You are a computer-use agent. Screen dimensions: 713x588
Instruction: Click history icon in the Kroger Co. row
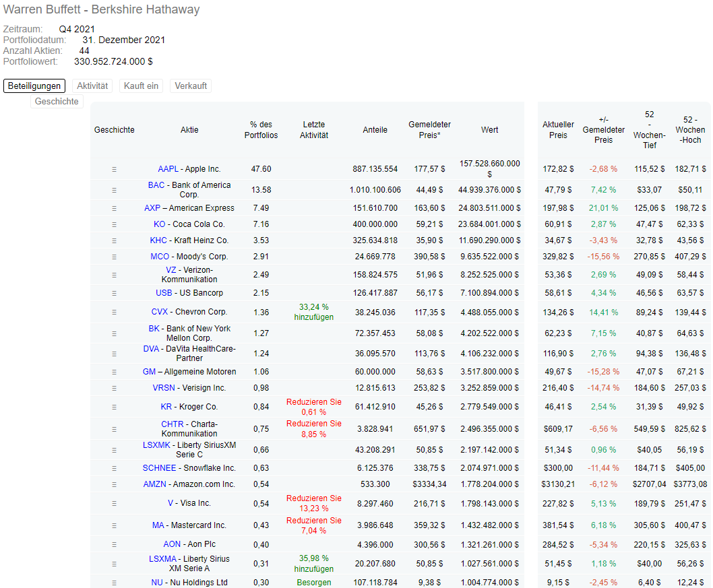tap(115, 407)
